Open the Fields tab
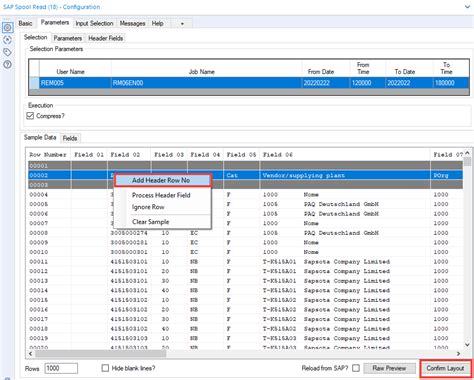Image resolution: width=474 pixels, height=380 pixels. click(70, 138)
